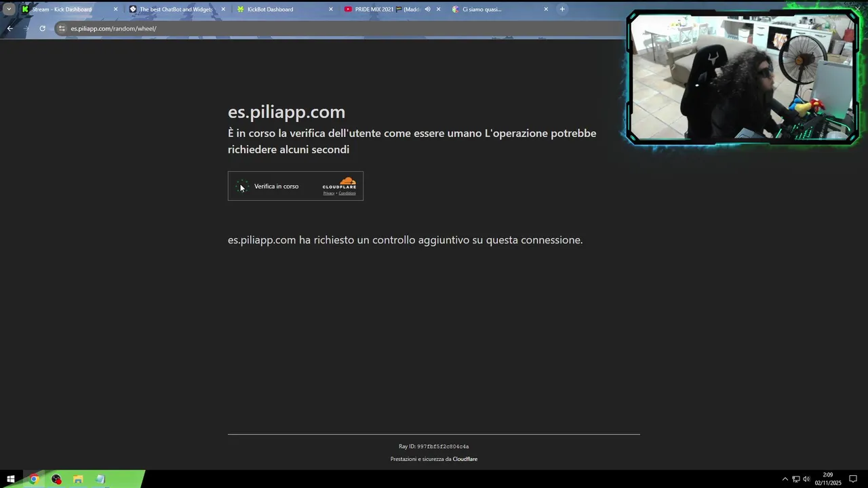
Task: Open the Notepad taskbar icon
Action: pos(100,479)
